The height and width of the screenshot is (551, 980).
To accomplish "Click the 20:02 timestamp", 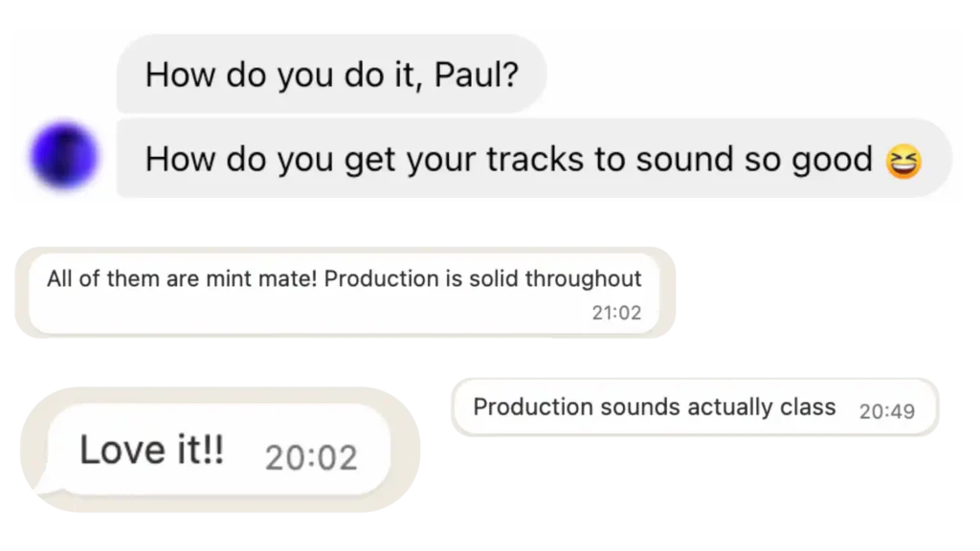I will (311, 457).
